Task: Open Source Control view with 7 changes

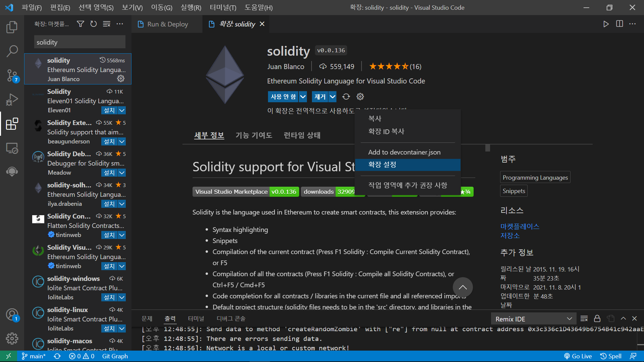Action: coord(12,75)
